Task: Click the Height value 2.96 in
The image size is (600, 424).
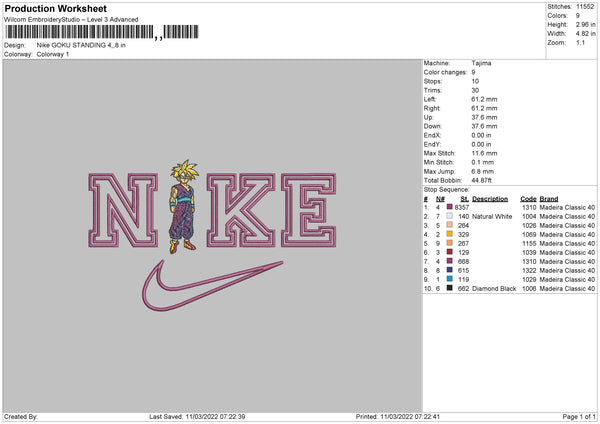Action: click(x=585, y=24)
